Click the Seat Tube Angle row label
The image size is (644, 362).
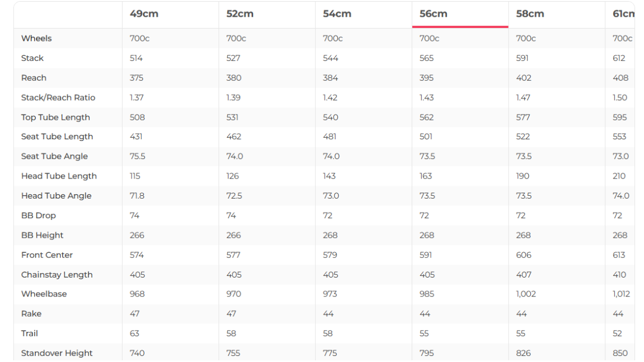(x=54, y=157)
